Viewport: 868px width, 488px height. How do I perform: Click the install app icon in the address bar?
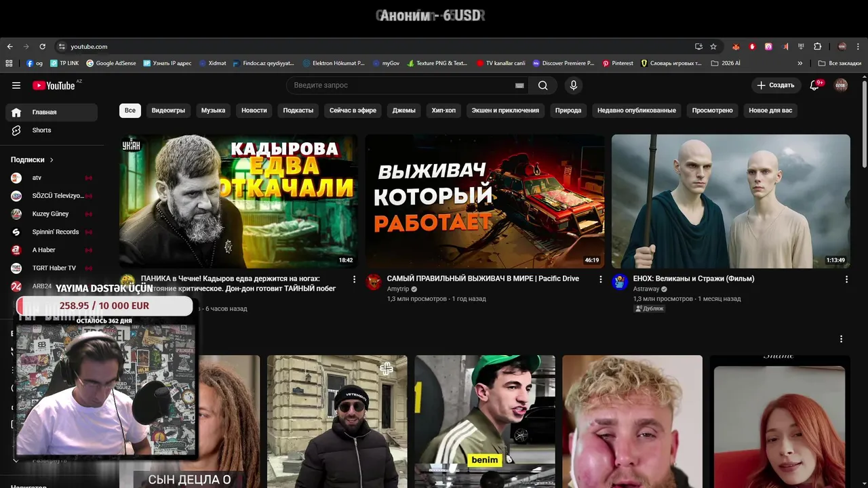(698, 47)
